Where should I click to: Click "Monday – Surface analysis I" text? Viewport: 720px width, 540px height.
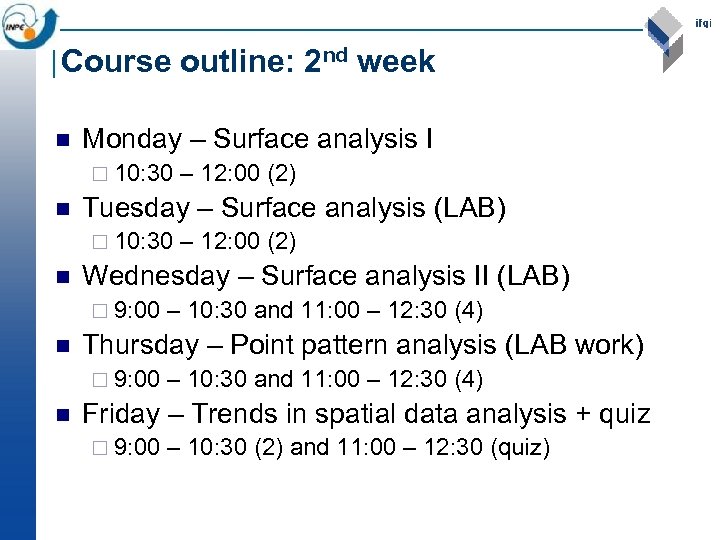[257, 138]
